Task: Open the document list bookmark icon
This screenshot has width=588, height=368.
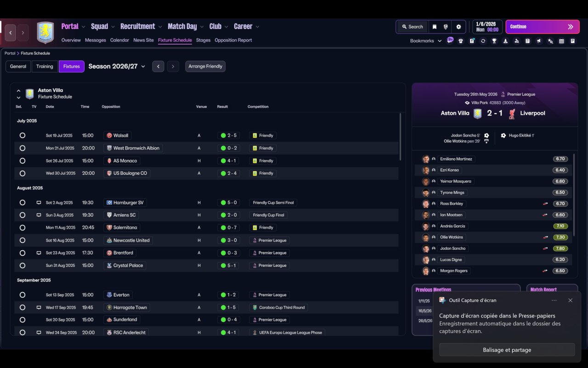Action: point(528,41)
